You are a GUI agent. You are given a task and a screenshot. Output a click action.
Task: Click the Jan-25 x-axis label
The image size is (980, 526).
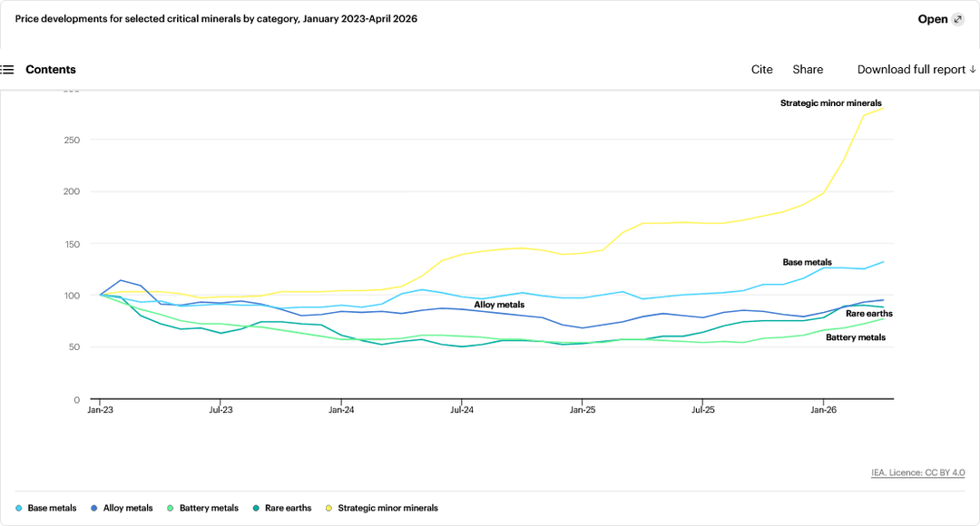[583, 410]
